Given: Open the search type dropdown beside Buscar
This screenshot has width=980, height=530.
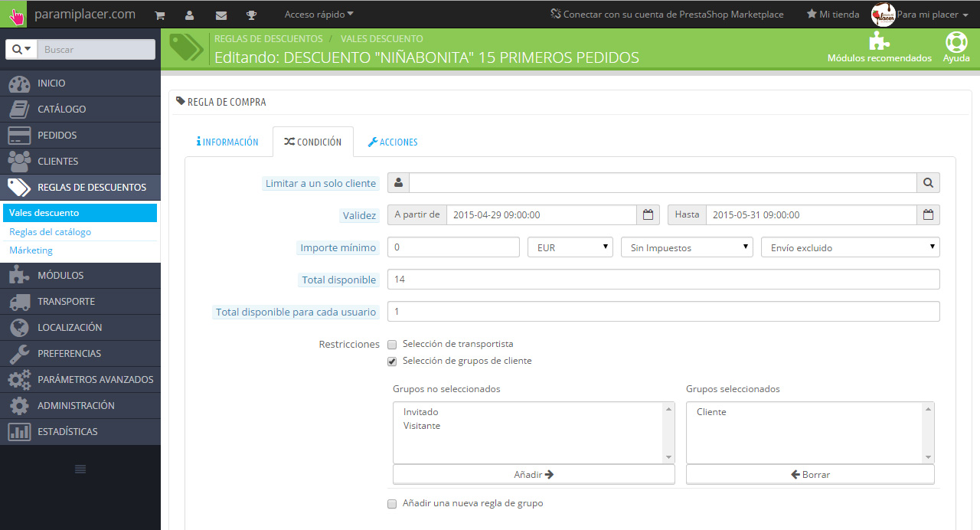Looking at the screenshot, I should [x=21, y=49].
